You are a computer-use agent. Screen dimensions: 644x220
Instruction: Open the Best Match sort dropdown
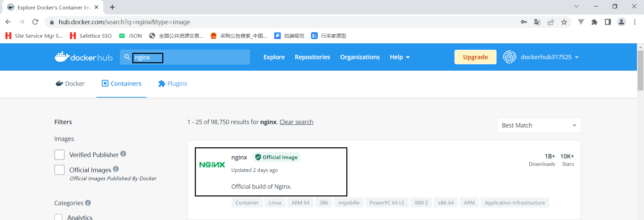tap(539, 125)
